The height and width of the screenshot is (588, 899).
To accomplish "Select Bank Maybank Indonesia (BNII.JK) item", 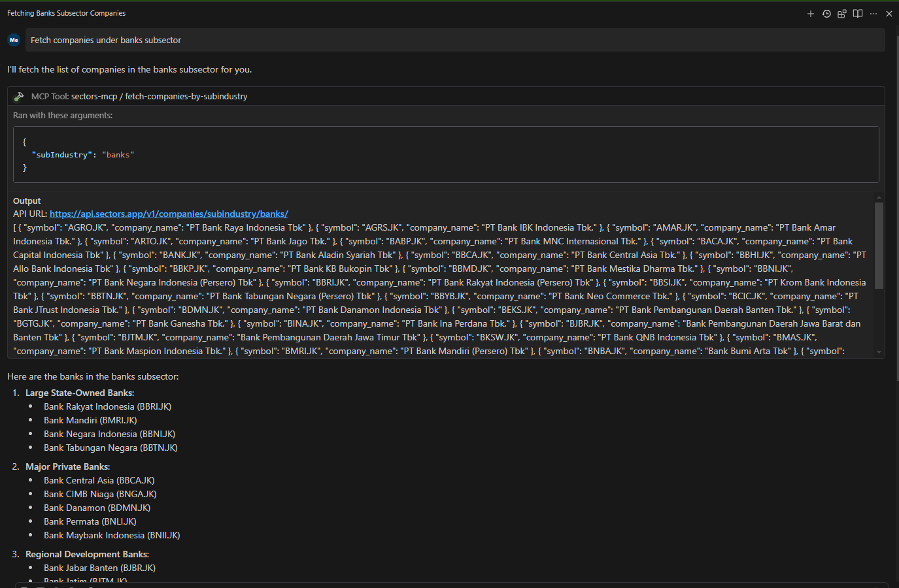I will point(112,535).
